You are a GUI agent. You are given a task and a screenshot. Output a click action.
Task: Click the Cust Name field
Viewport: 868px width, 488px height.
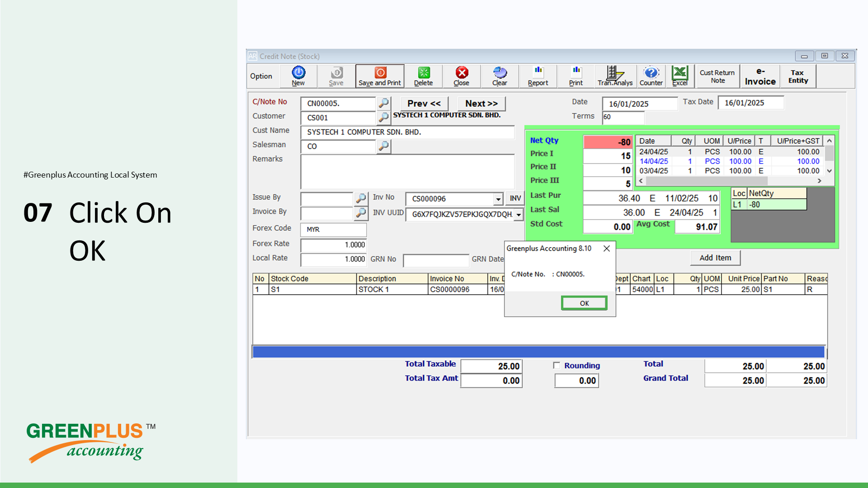[x=407, y=132]
